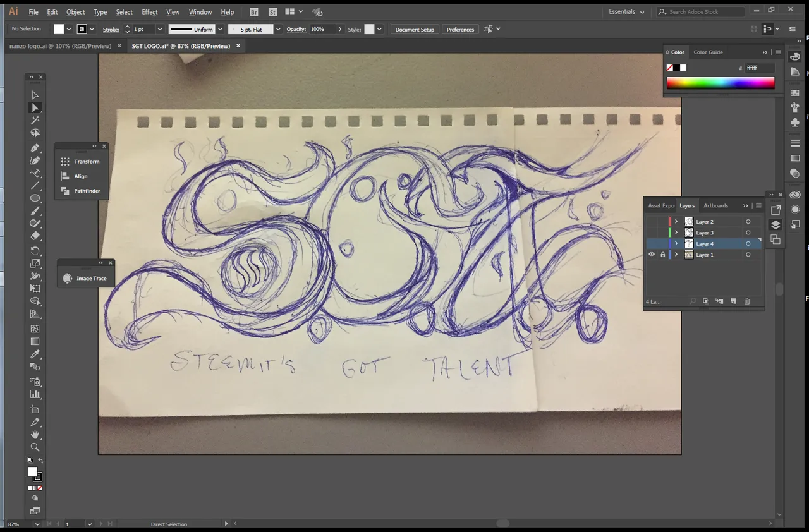
Task: Delete selection with Layers trash icon
Action: (x=746, y=301)
